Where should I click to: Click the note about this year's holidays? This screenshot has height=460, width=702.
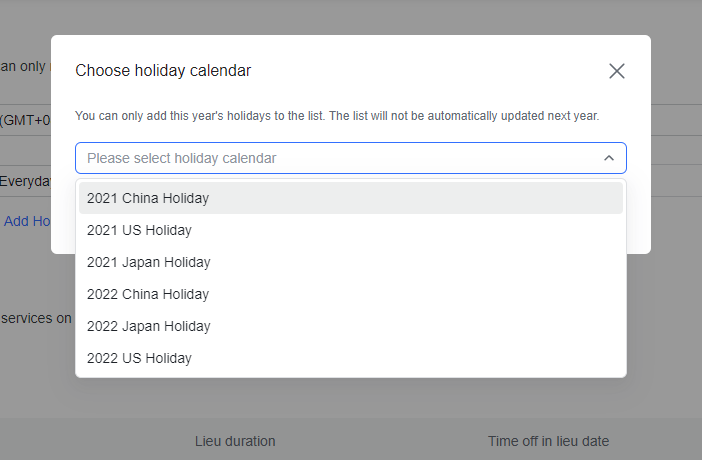pyautogui.click(x=337, y=116)
